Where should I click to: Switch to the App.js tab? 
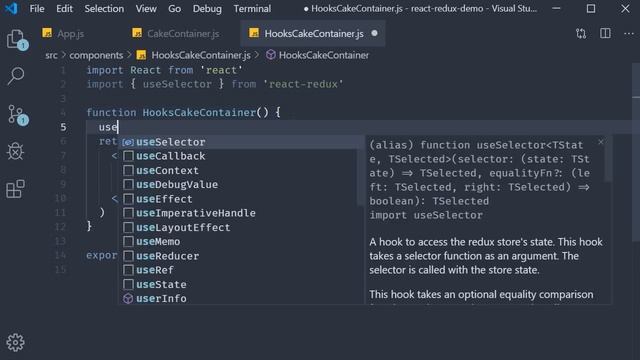click(x=71, y=33)
